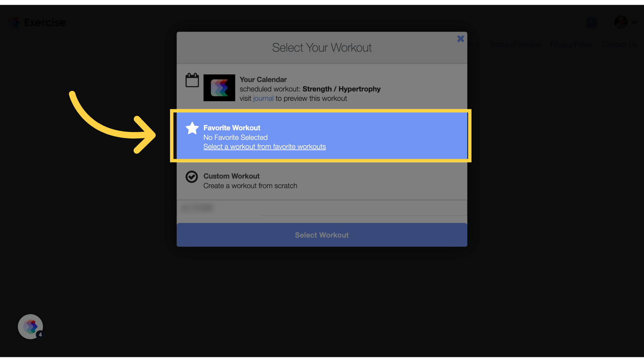Click the blue square icon in header

[591, 22]
